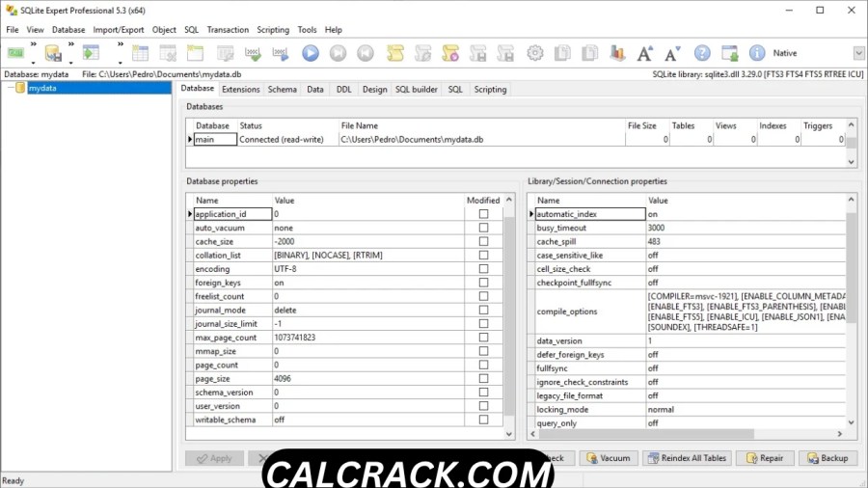This screenshot has height=488, width=868.
Task: Toggle Modified checkbox for encoding
Action: tap(483, 269)
